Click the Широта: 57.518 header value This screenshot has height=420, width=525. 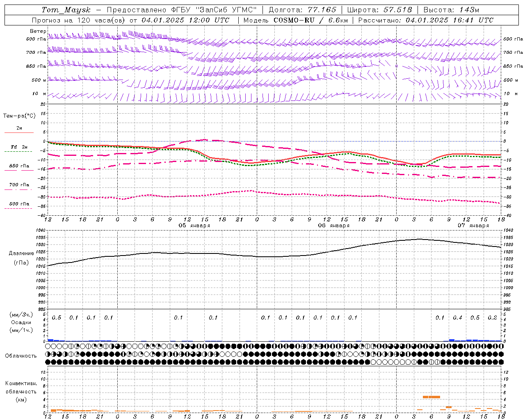tap(379, 10)
